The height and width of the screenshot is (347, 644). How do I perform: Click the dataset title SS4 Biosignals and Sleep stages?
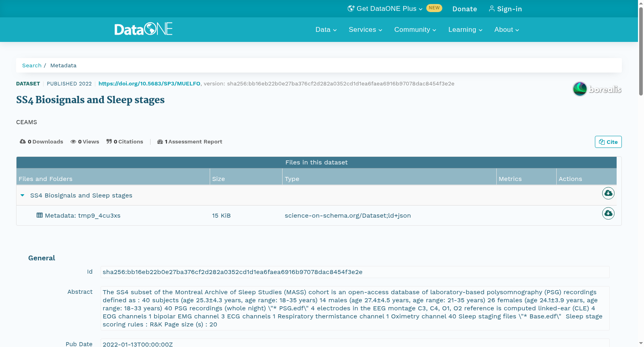pyautogui.click(x=90, y=100)
